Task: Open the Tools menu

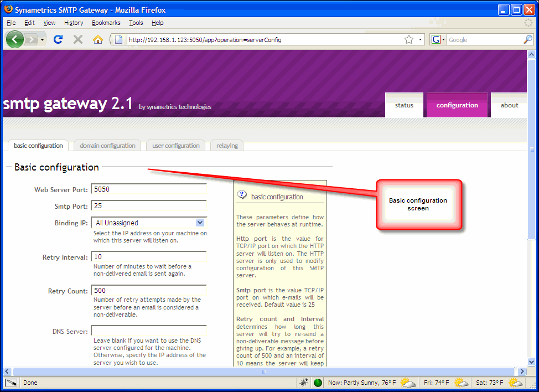Action: coord(136,23)
